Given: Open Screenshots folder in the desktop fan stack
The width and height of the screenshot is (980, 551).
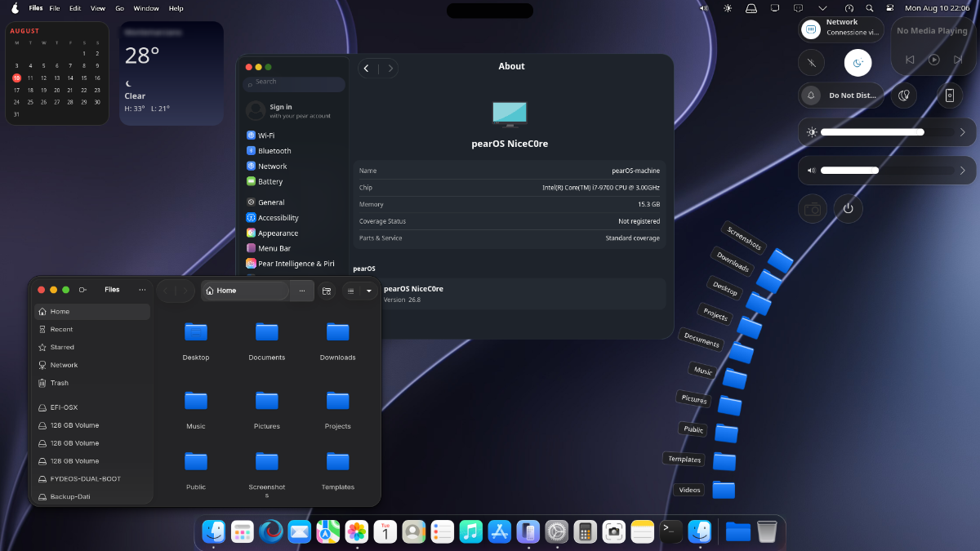Looking at the screenshot, I should point(781,260).
